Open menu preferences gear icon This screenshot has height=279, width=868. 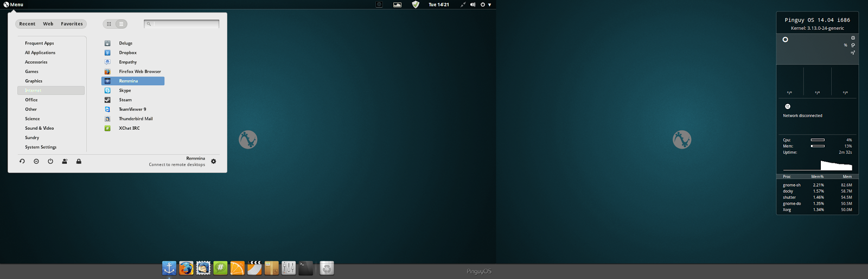click(213, 161)
